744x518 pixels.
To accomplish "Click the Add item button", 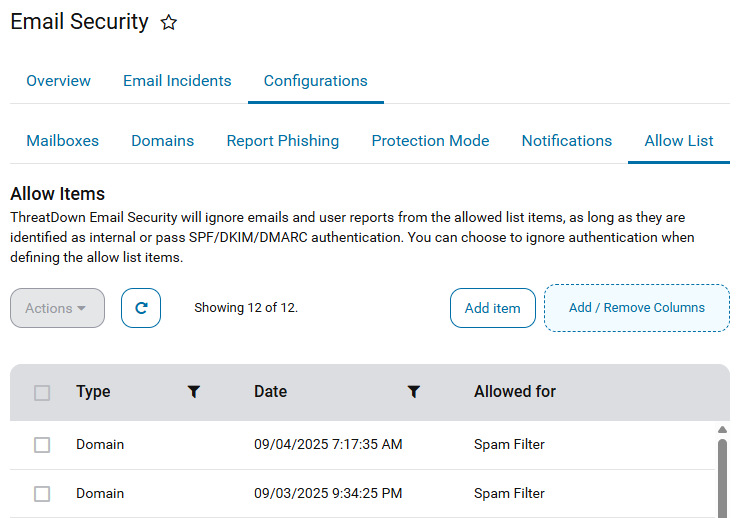I will [493, 308].
